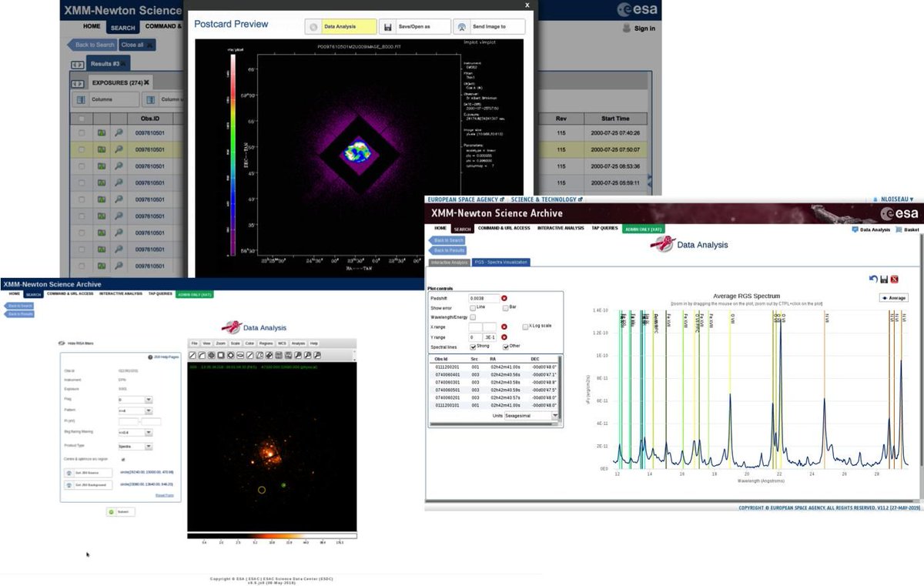Click the first PI (eV) input field

(x=128, y=421)
